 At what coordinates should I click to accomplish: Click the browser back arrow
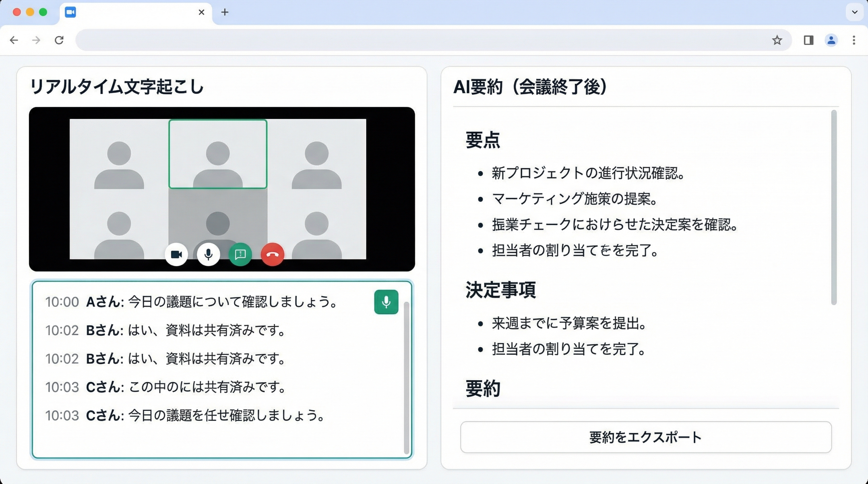coord(14,40)
